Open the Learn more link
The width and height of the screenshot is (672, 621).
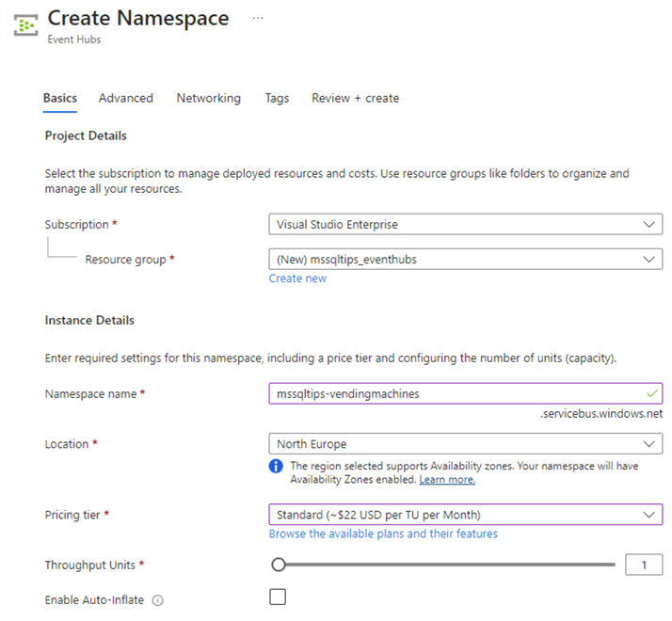pos(447,480)
